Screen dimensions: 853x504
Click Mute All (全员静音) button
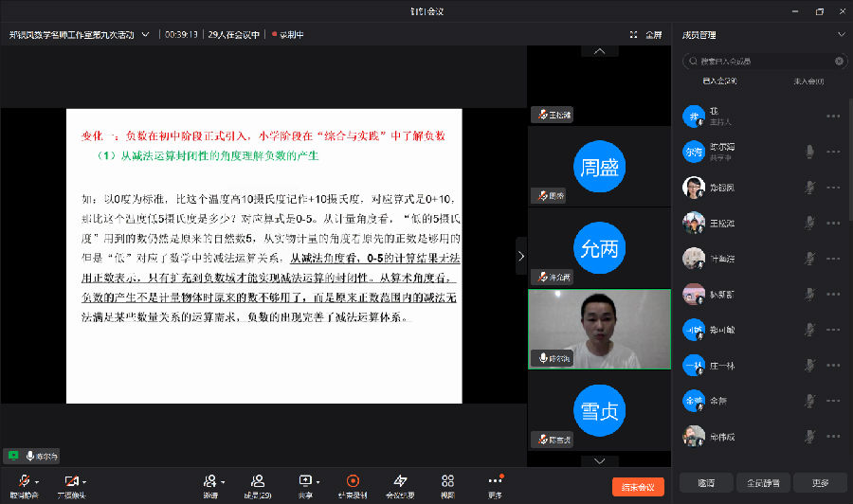[x=763, y=482]
